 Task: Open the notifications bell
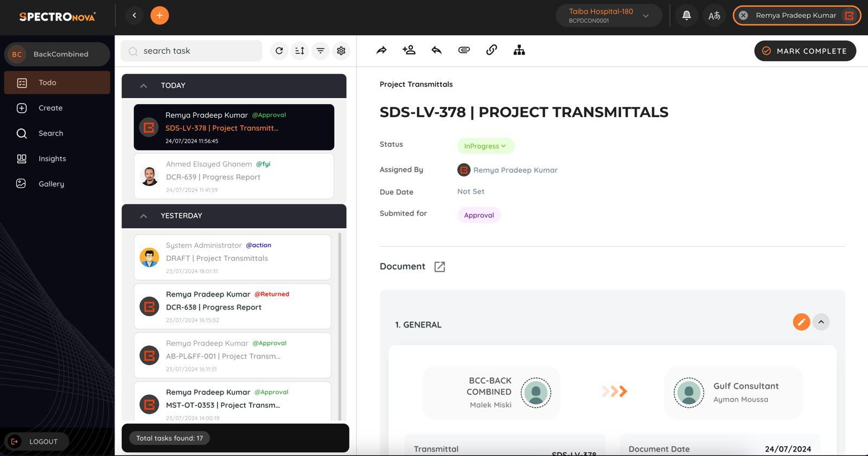[686, 15]
